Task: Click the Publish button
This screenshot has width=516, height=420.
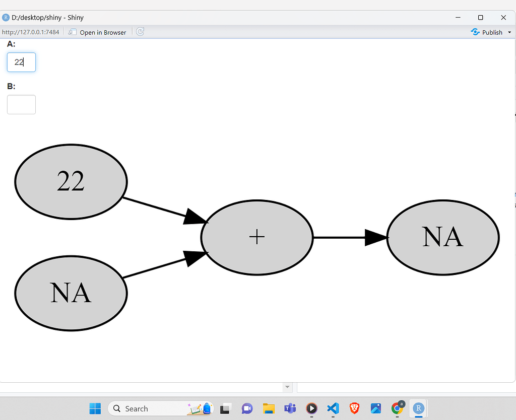Action: 488,32
